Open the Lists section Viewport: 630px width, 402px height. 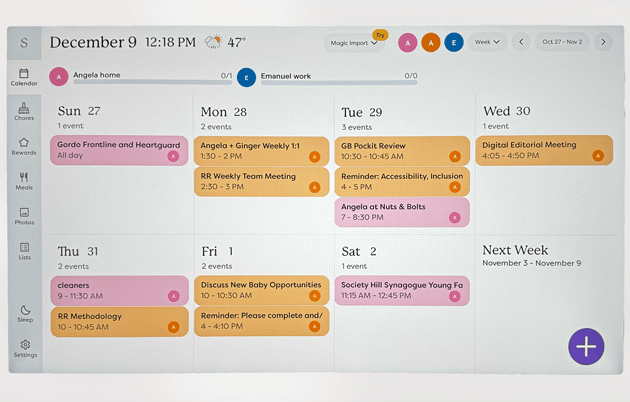24,251
